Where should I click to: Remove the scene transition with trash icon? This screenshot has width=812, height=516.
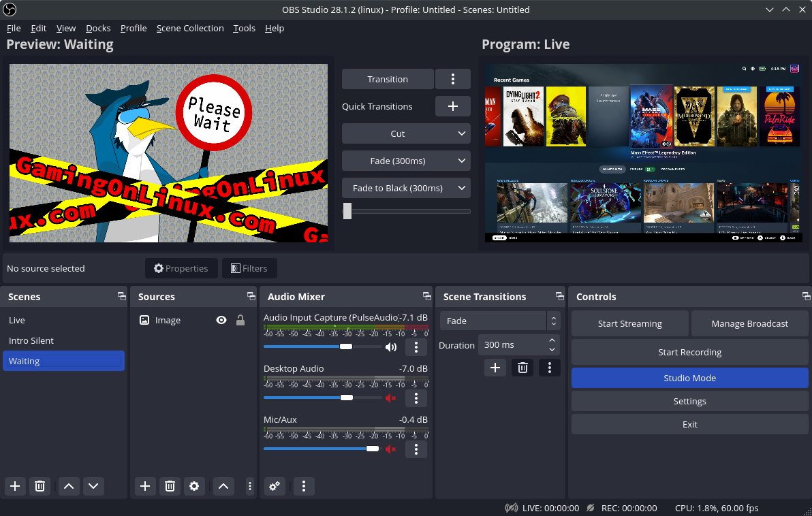(522, 368)
